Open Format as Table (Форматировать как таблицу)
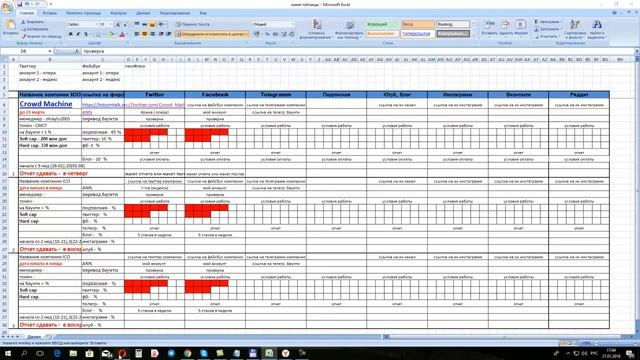Screen dimensions: 640x360 point(349,29)
